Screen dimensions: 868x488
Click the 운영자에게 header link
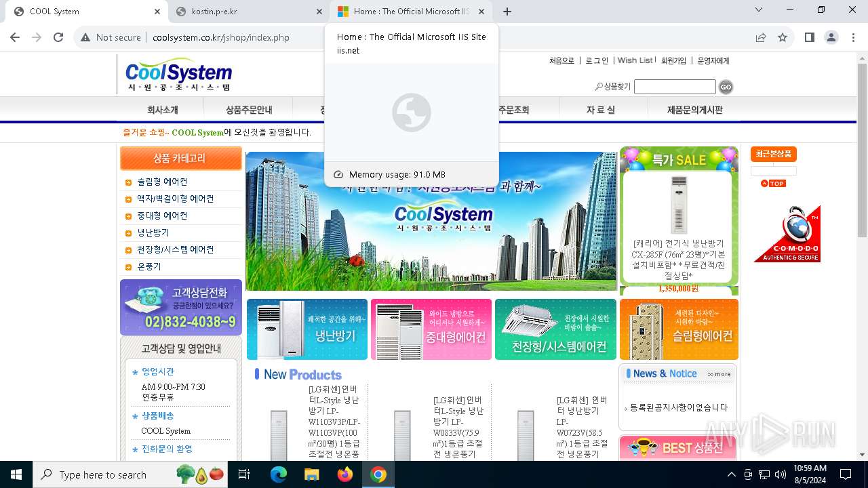pyautogui.click(x=713, y=61)
